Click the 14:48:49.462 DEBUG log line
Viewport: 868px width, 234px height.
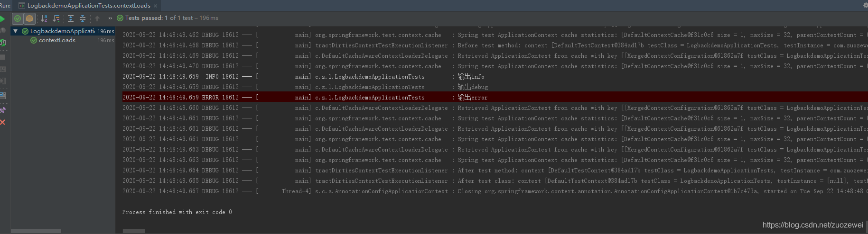click(495, 35)
